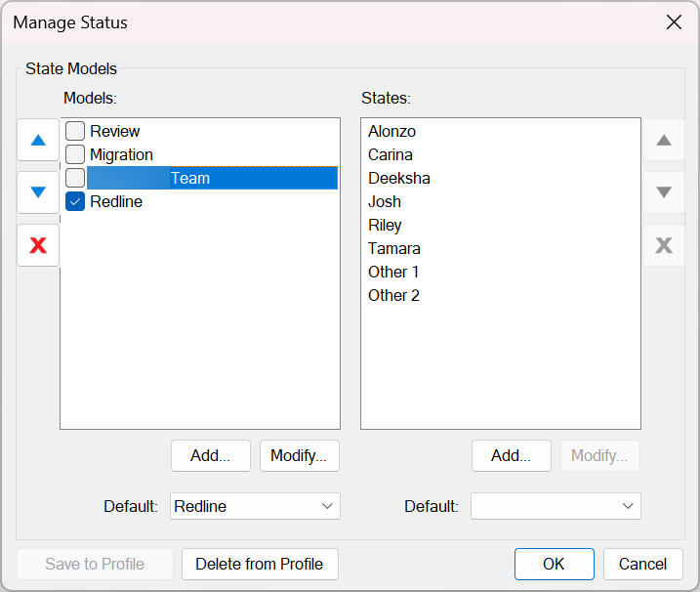Select Alonzo in the States list
Image resolution: width=700 pixels, height=592 pixels.
(x=392, y=131)
